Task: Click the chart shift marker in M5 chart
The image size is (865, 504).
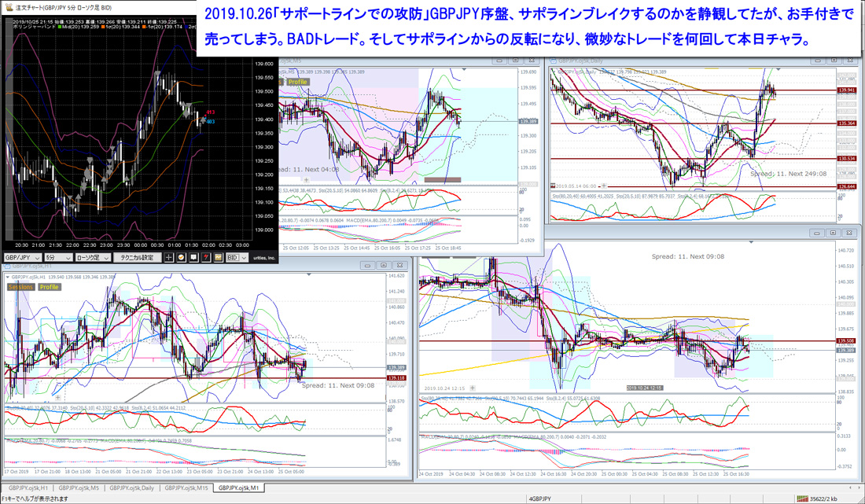Action: pos(464,69)
